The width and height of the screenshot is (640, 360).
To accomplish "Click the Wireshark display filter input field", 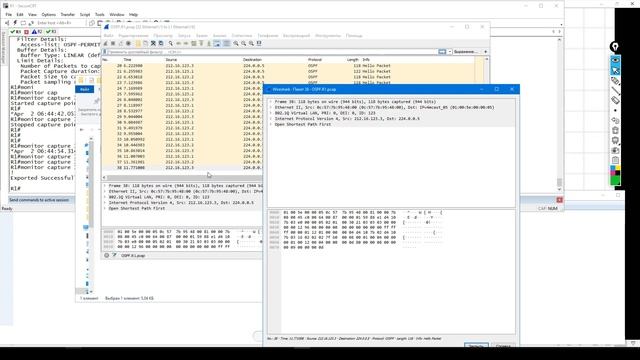I will pyautogui.click(x=271, y=52).
